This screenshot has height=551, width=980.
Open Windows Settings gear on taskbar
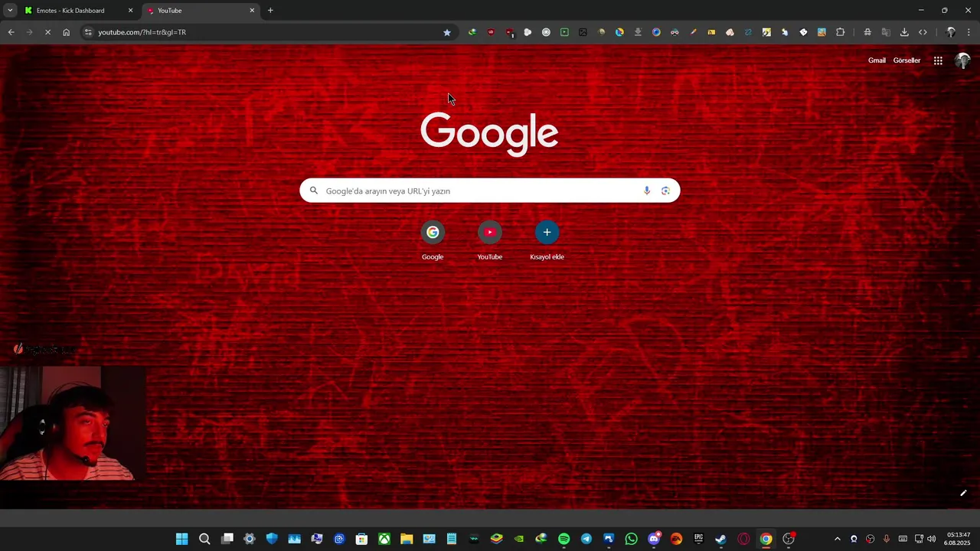[250, 539]
